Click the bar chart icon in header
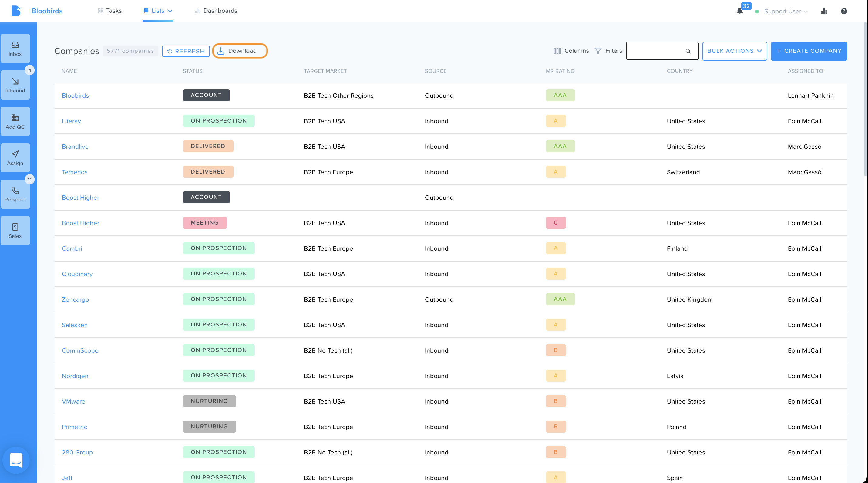This screenshot has width=868, height=483. [x=824, y=11]
